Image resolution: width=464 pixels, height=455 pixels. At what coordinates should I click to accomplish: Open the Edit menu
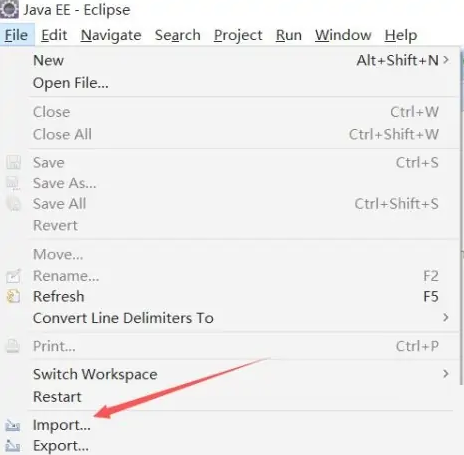pos(54,35)
